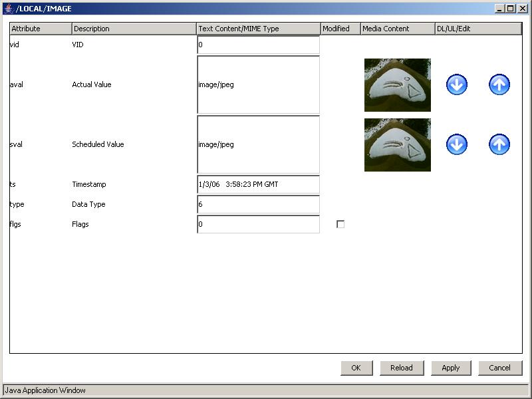Click the Java icon in title bar
Viewport: 532px width, 399px height.
9,9
